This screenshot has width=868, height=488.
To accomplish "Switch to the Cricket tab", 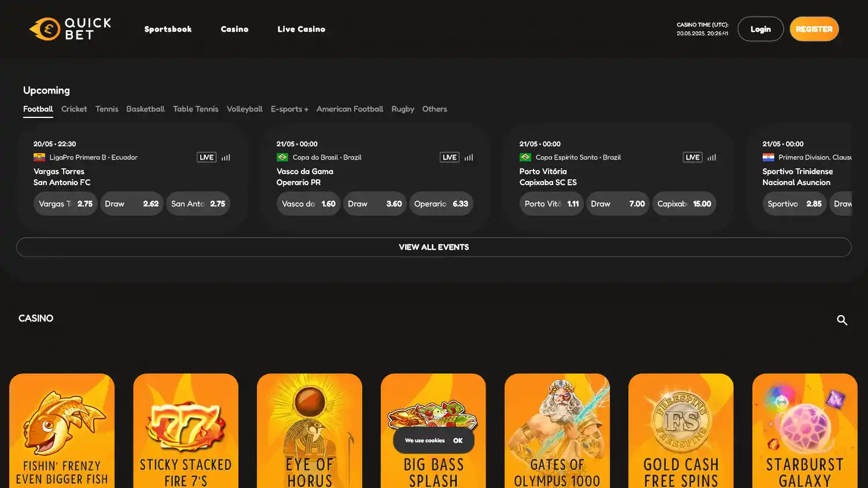I will [74, 109].
